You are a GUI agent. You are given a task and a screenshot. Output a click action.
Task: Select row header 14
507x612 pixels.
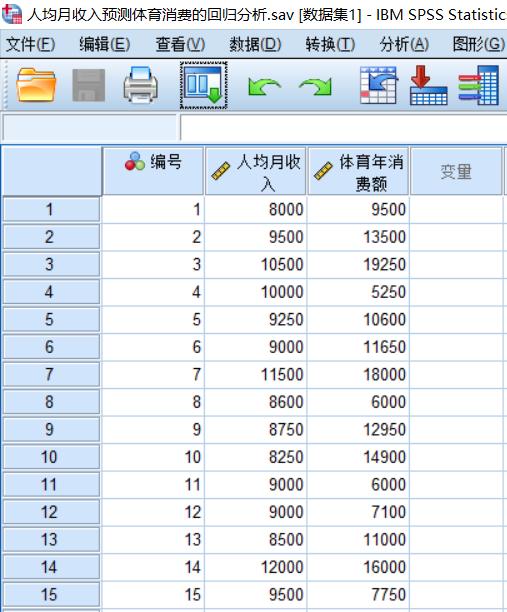click(51, 567)
